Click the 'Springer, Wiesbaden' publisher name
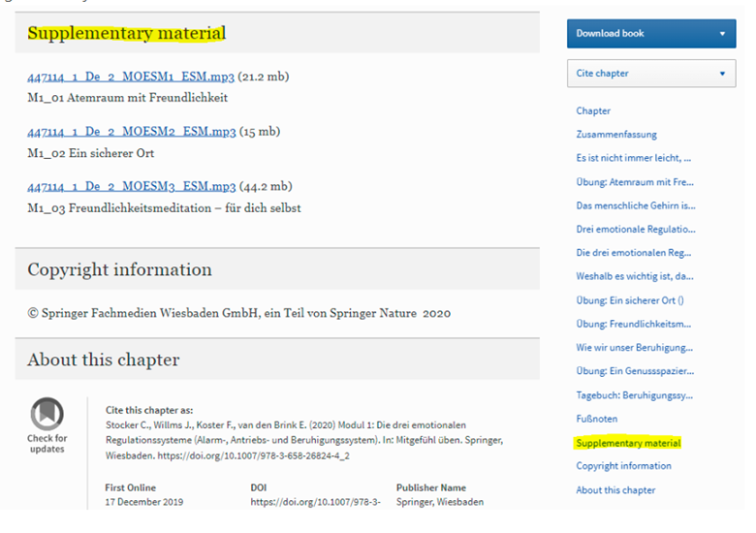Viewport: 756px width, 533px height. click(440, 502)
